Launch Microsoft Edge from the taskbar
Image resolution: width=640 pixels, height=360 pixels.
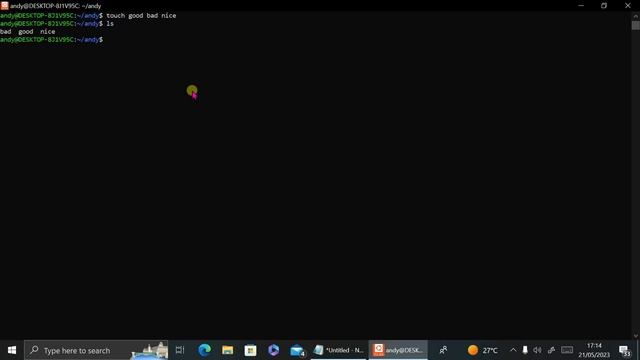click(x=204, y=350)
